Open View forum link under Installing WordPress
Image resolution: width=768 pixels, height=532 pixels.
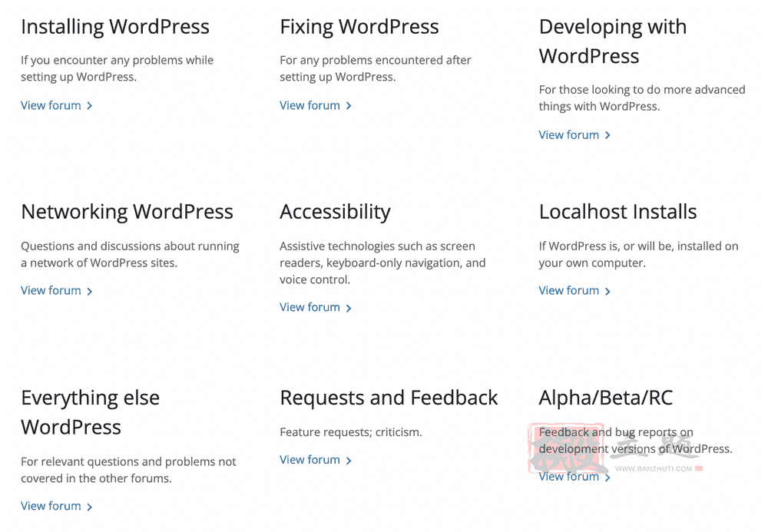tap(56, 106)
